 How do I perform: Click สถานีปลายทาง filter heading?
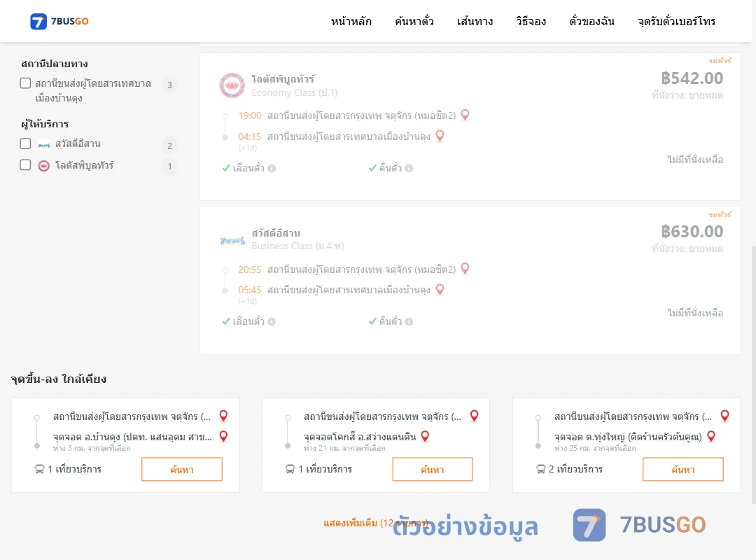coord(55,64)
